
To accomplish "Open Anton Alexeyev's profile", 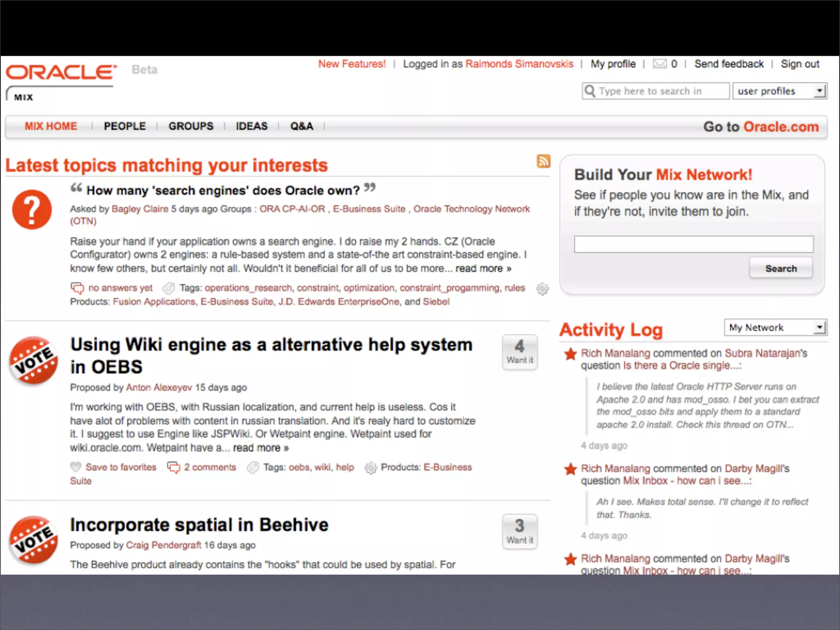I will pos(159,387).
